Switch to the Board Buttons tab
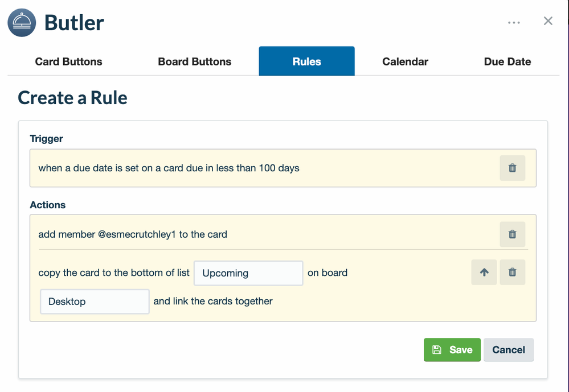Viewport: 569px width, 392px height. pos(194,61)
